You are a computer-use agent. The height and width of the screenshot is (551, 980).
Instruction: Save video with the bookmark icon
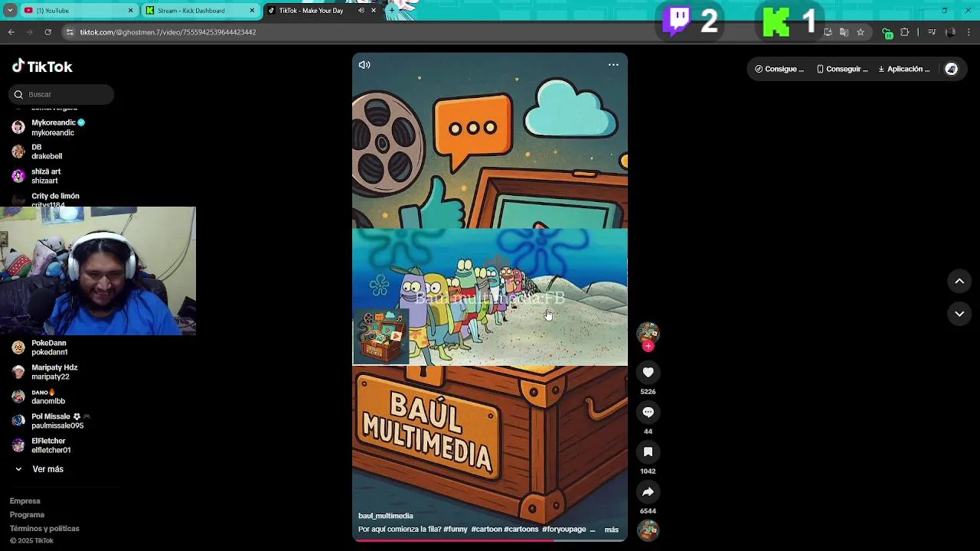(648, 452)
